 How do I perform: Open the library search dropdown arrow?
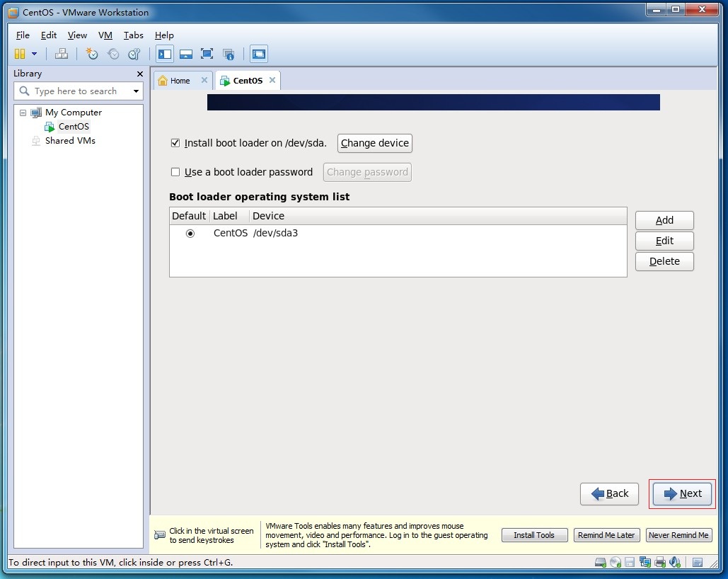136,91
